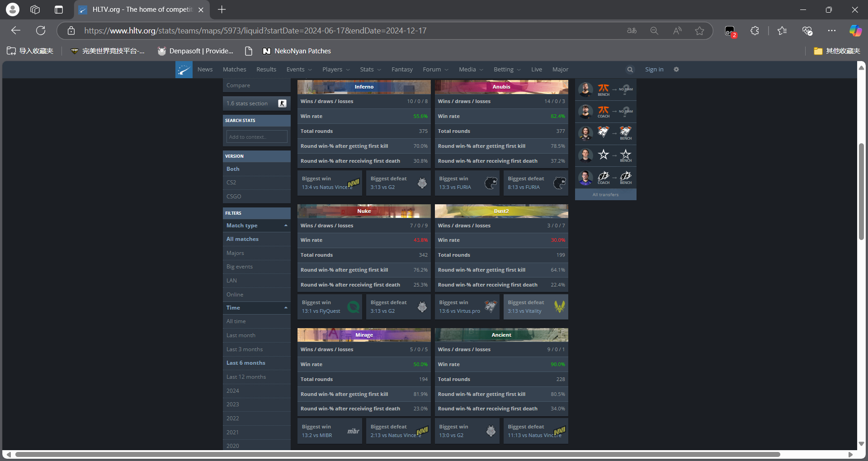Collapse the Time filter section

286,308
